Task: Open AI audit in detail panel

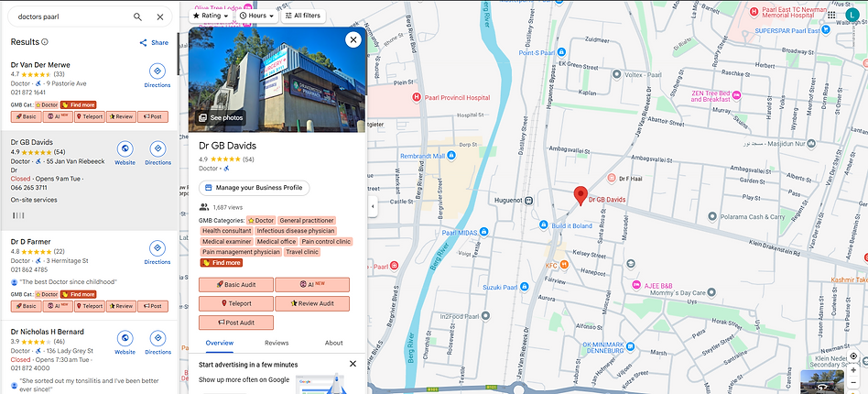Action: pyautogui.click(x=312, y=285)
